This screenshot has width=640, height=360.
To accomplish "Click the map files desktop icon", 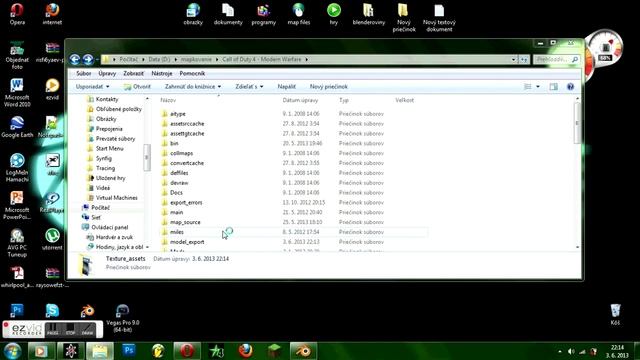I will point(299,14).
